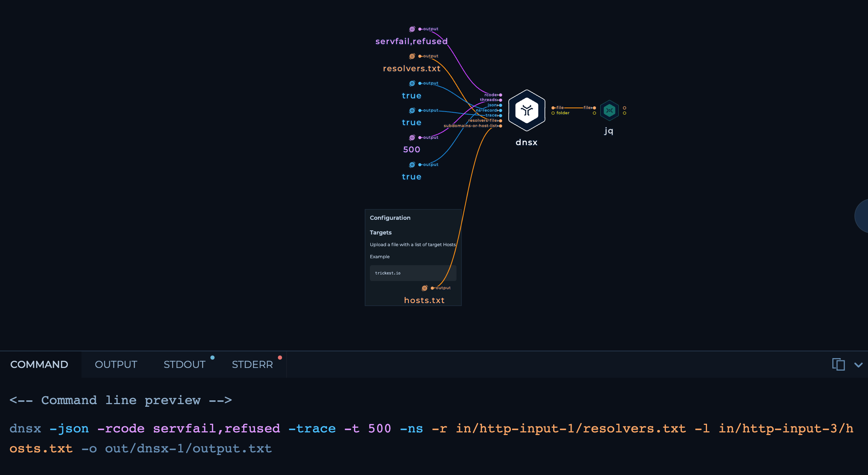
Task: Switch to the OUTPUT tab
Action: (116, 365)
